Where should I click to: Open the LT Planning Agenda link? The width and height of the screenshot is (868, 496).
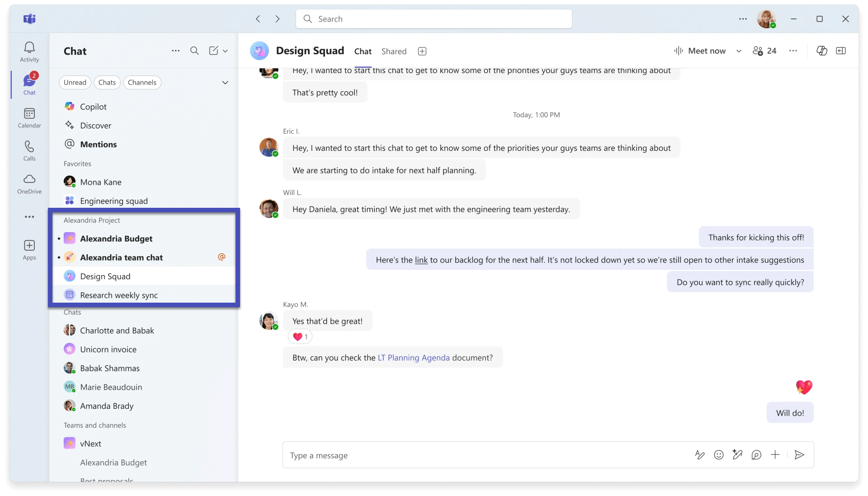(x=414, y=358)
